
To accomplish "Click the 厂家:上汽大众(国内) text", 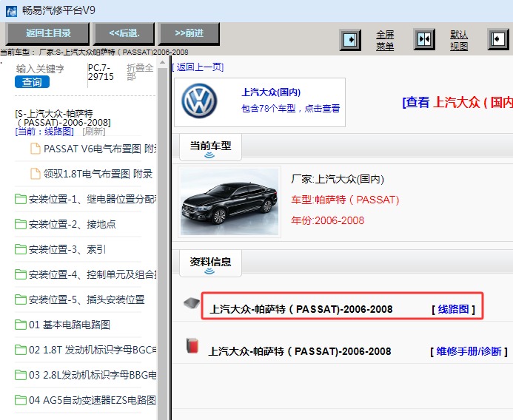I will coord(338,179).
